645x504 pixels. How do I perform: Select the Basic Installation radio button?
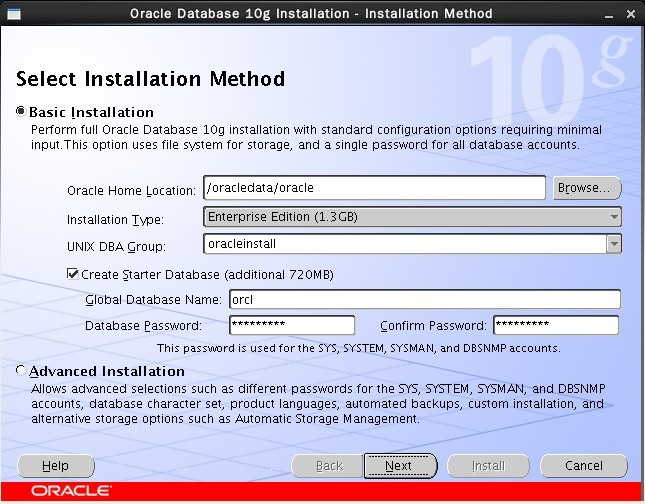(x=21, y=111)
